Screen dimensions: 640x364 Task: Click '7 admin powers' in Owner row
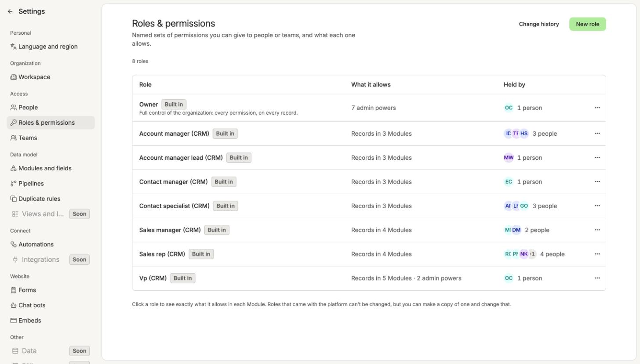pyautogui.click(x=374, y=108)
